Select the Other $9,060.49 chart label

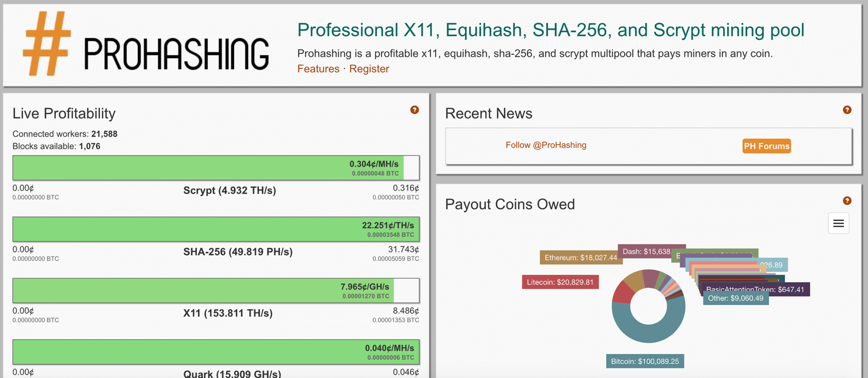point(735,298)
